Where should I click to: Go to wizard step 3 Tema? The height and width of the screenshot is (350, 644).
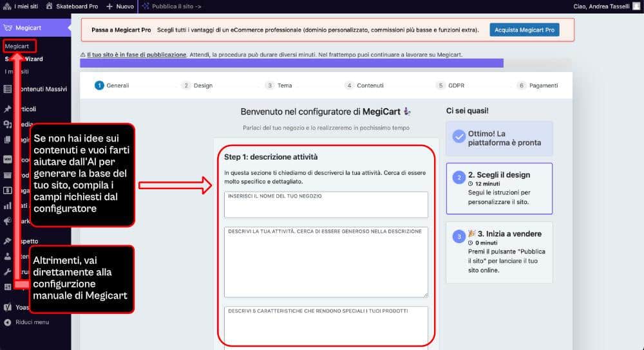click(278, 86)
